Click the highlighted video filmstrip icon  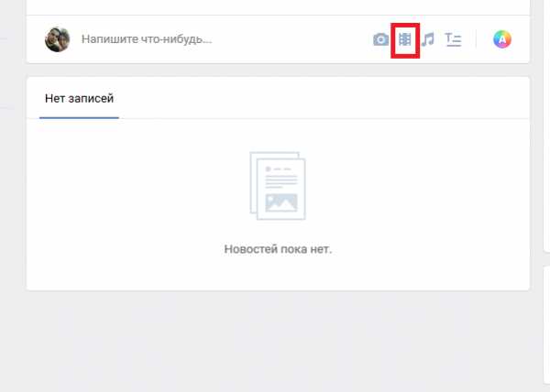pyautogui.click(x=405, y=39)
